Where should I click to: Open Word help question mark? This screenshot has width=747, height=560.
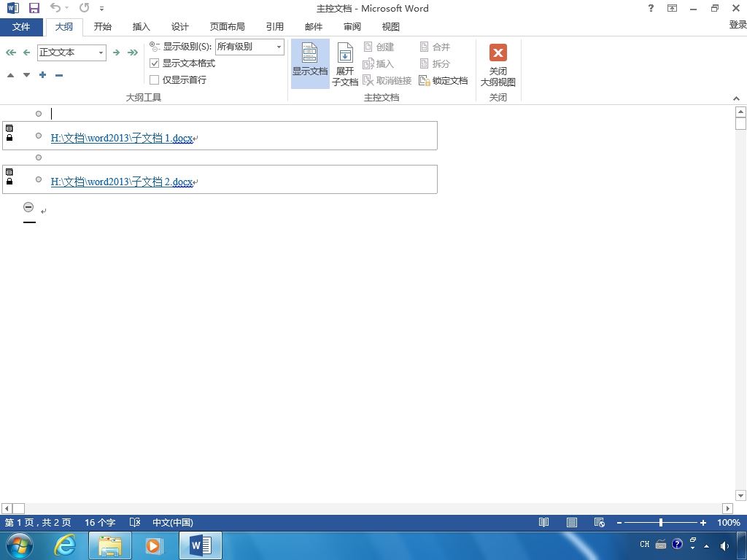(x=651, y=8)
